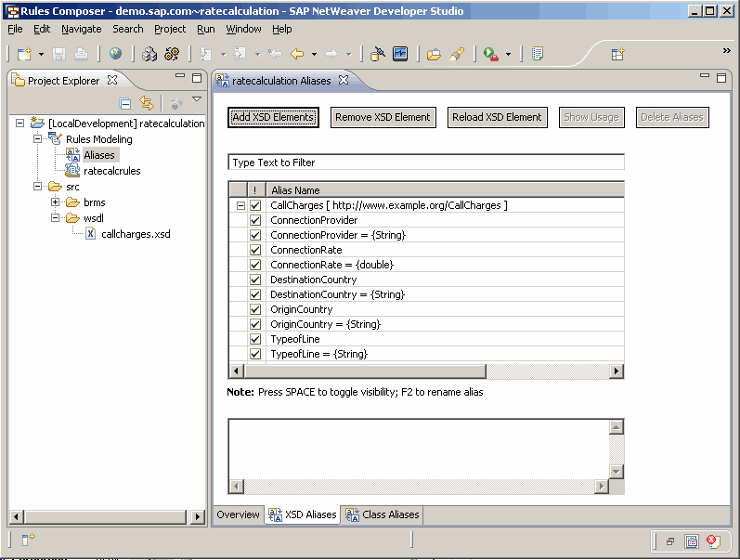Click the green Run external tools icon
The width and height of the screenshot is (740, 560).
(491, 54)
